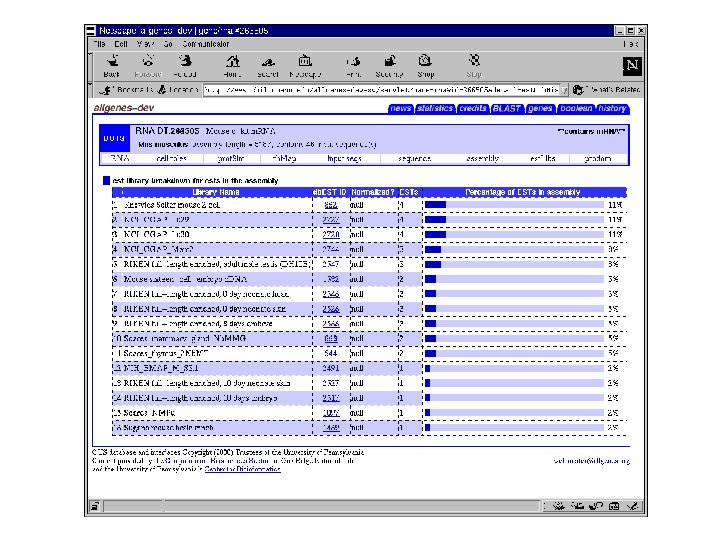Open Newsgroups from the component bar
Image resolution: width=720 pixels, height=540 pixels.
click(596, 506)
